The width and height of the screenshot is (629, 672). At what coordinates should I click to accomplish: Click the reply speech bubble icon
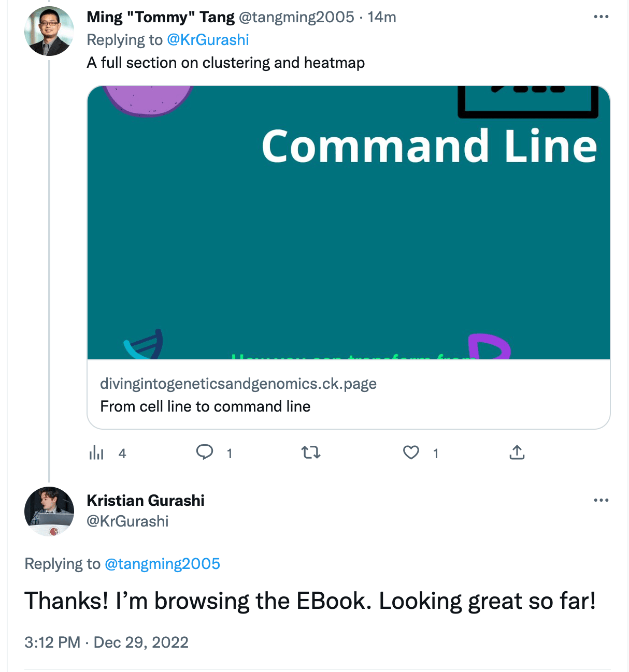point(205,452)
